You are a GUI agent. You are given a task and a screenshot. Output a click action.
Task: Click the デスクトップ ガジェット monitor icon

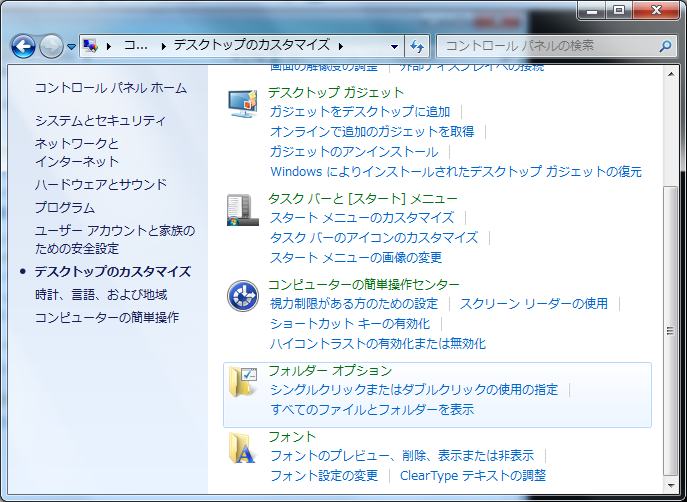coord(243,103)
